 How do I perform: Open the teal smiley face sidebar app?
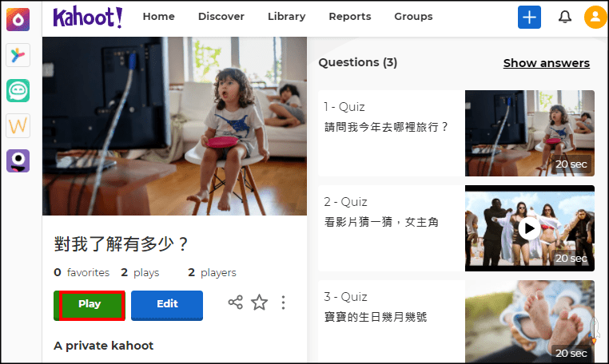[x=18, y=91]
